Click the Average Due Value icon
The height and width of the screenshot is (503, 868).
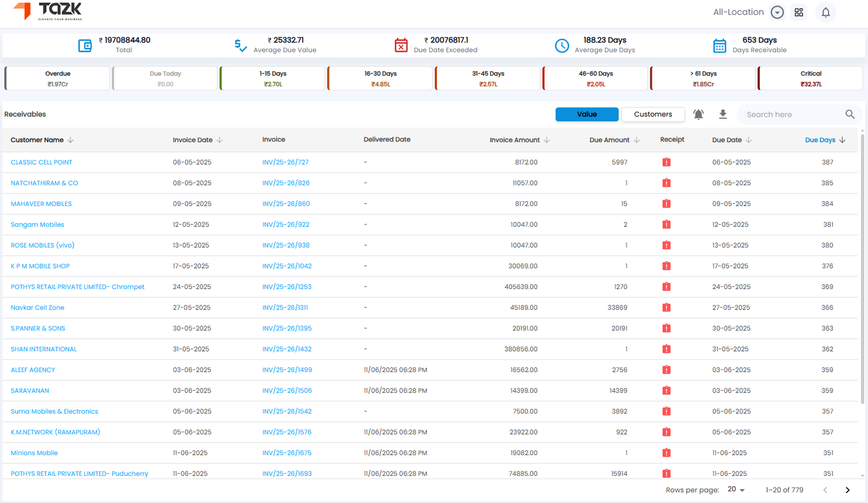tap(241, 46)
